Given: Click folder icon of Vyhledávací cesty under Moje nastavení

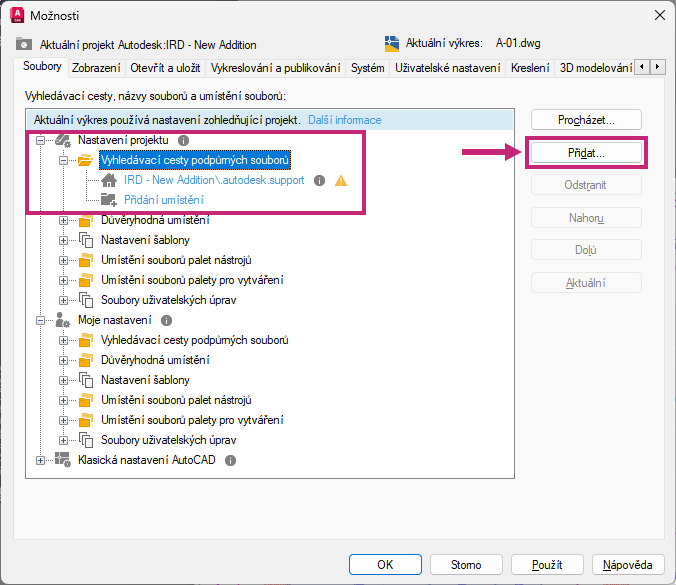Looking at the screenshot, I should (86, 340).
